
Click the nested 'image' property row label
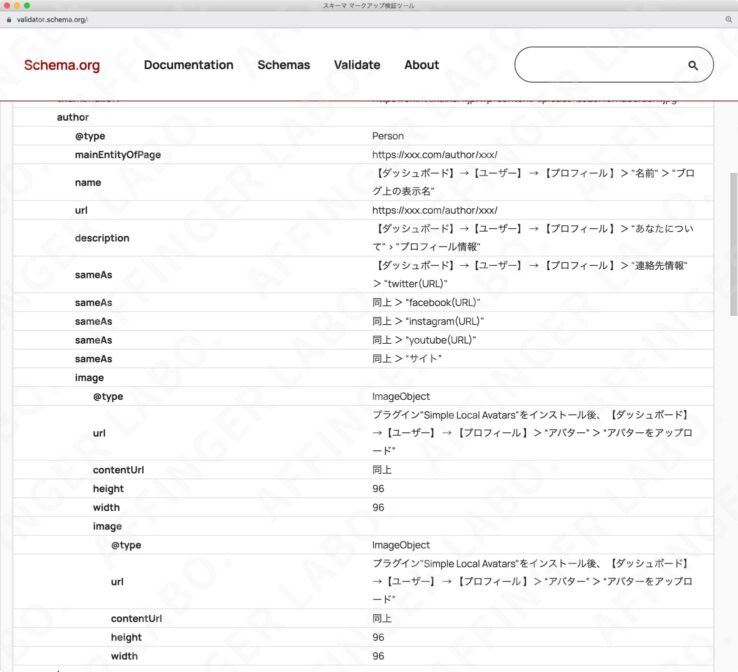[x=107, y=526]
